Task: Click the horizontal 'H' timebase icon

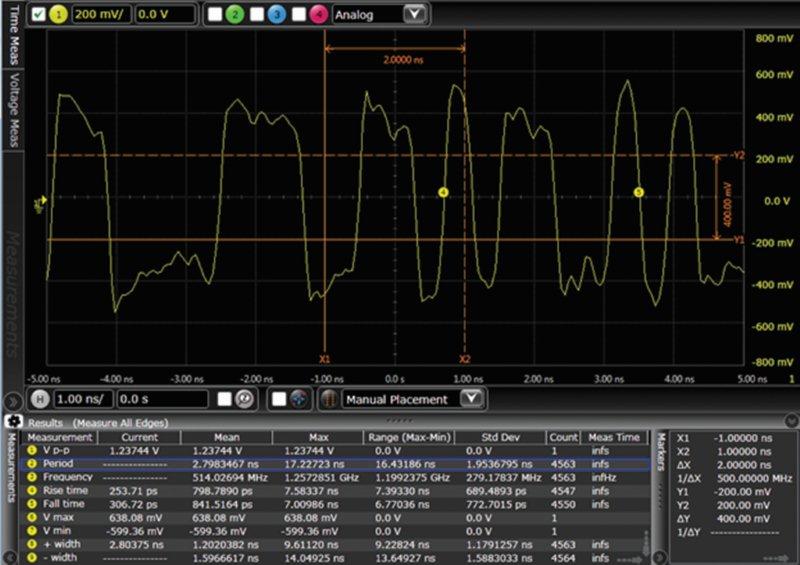Action: (41, 399)
